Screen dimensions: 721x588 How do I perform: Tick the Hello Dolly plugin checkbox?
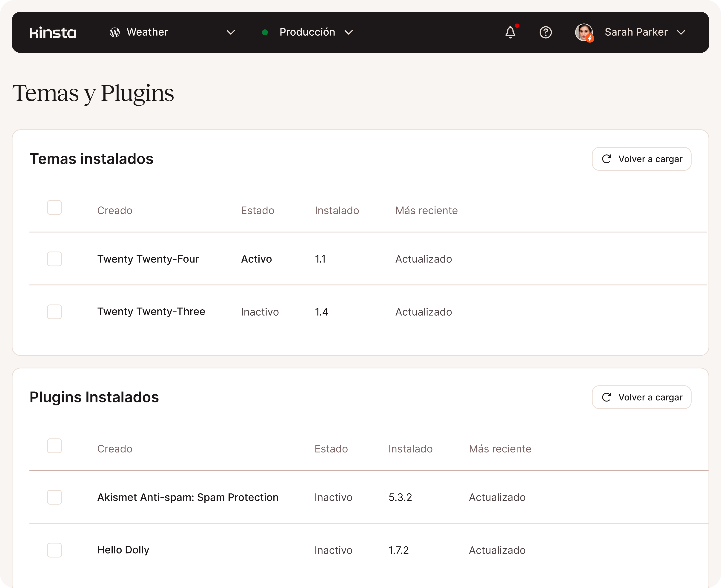pos(54,550)
